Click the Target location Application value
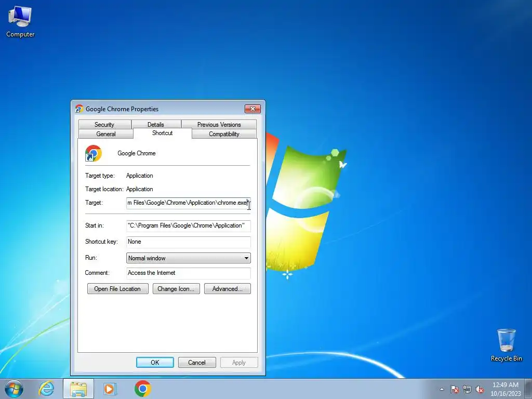 pyautogui.click(x=139, y=189)
